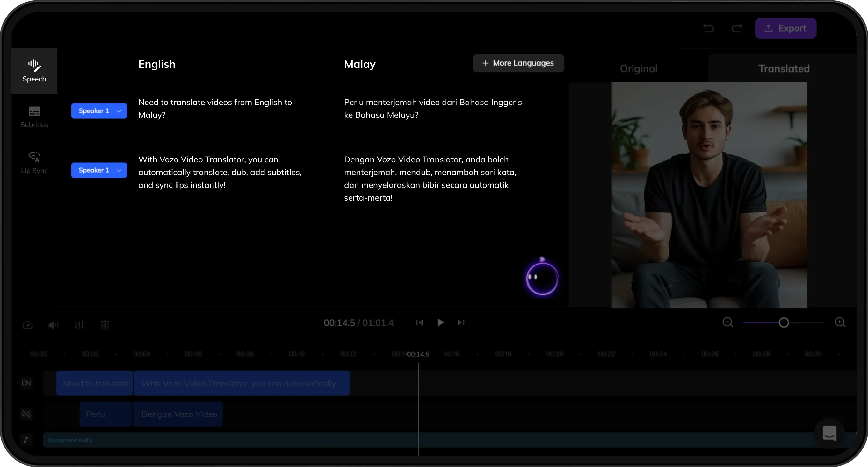The height and width of the screenshot is (467, 868).
Task: Adjust the timeline zoom slider handle
Action: (784, 322)
